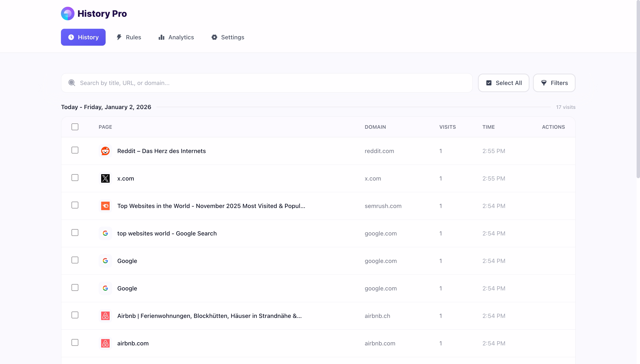Click the lightning icon on the Rules tab

tap(120, 37)
